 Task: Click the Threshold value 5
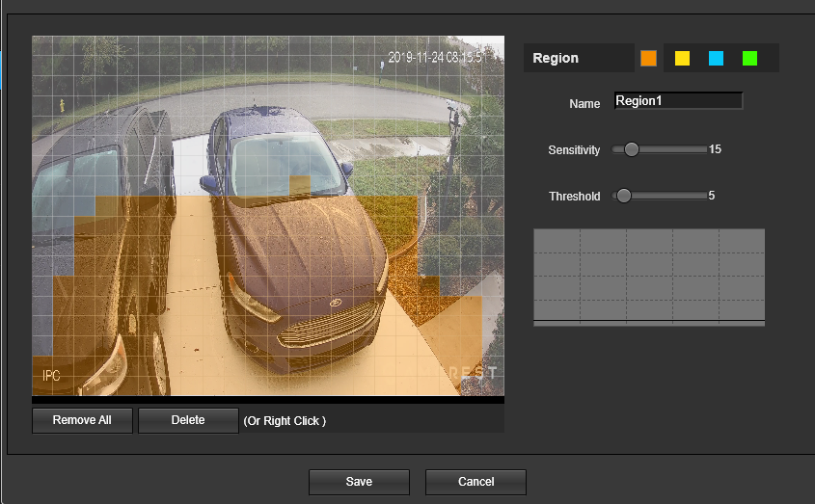pos(712,196)
